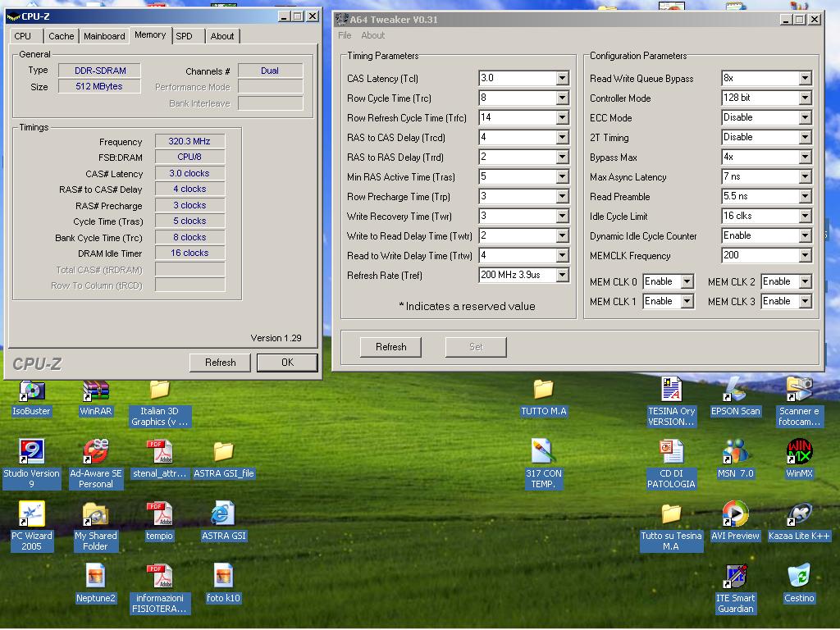Open About menu in A64 Tweaker
This screenshot has height=630, width=840.
point(373,35)
